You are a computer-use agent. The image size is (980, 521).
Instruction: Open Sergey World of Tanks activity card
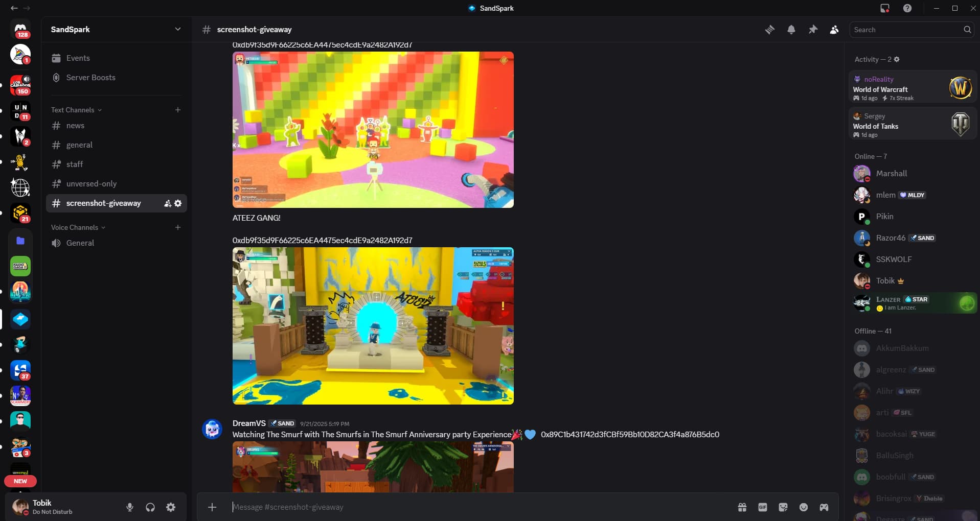tap(912, 124)
